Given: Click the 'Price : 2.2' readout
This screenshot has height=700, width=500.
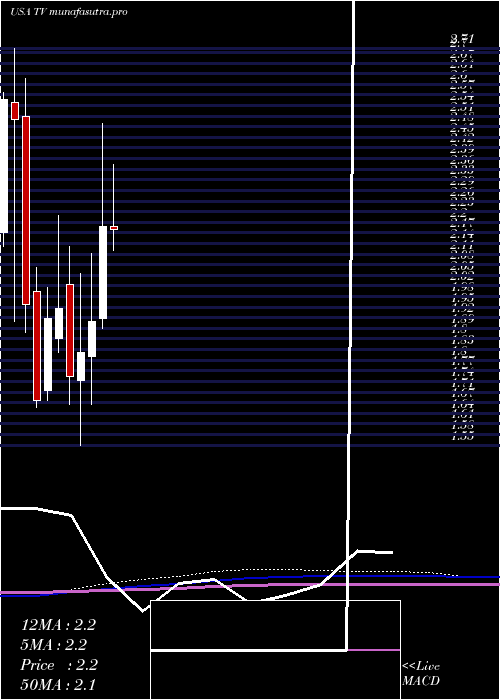Looking at the screenshot, I should click(x=59, y=665).
